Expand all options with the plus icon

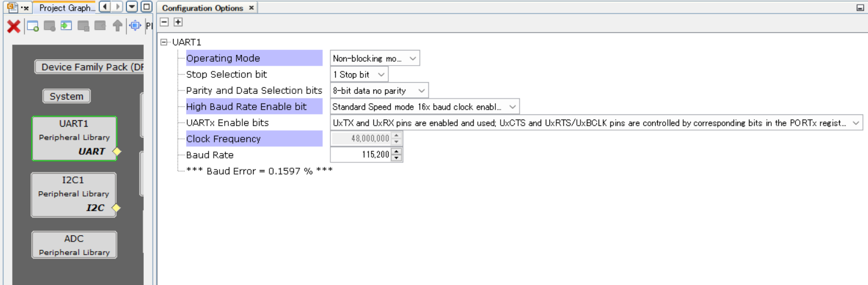pyautogui.click(x=178, y=22)
